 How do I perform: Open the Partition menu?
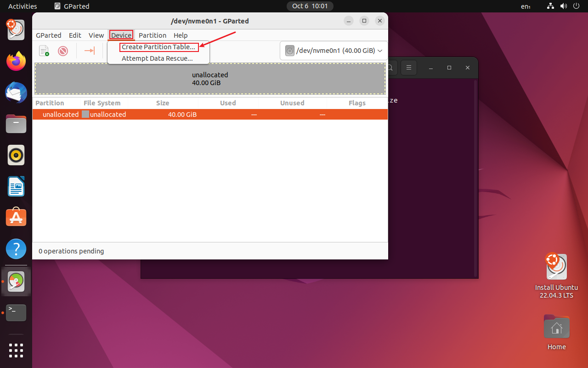(x=153, y=35)
